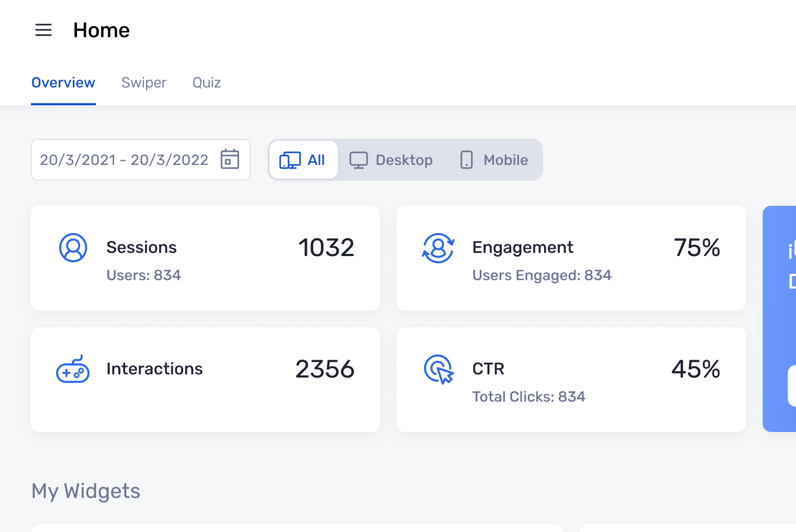This screenshot has height=532, width=796.
Task: Switch to the Swiper tab
Action: pos(144,83)
